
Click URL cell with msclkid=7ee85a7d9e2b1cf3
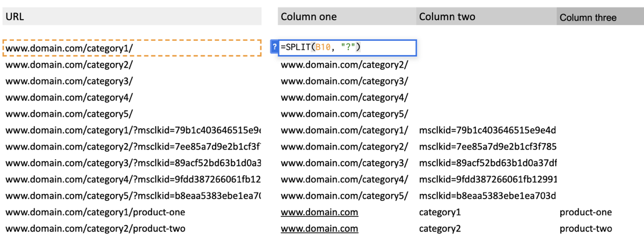point(133,147)
